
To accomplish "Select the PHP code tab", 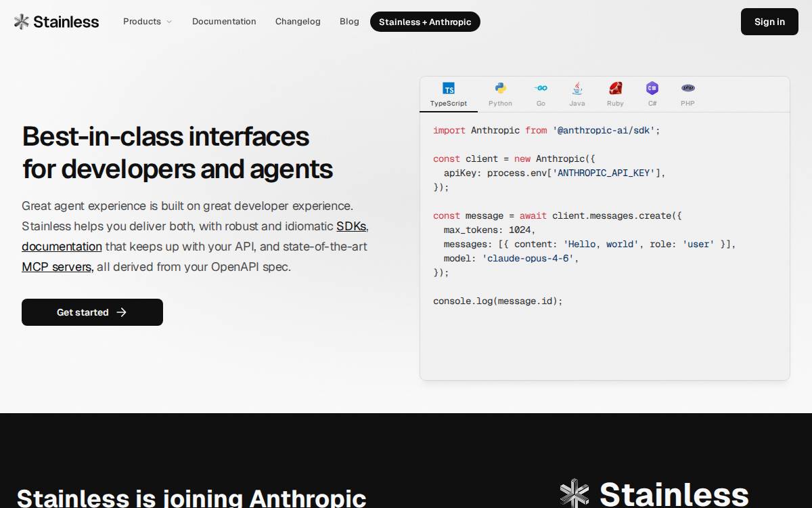I will coord(687,95).
